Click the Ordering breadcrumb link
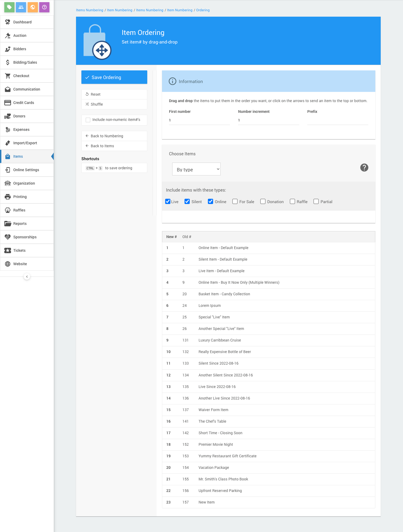Screen dimensions: 403x532 pos(203,10)
